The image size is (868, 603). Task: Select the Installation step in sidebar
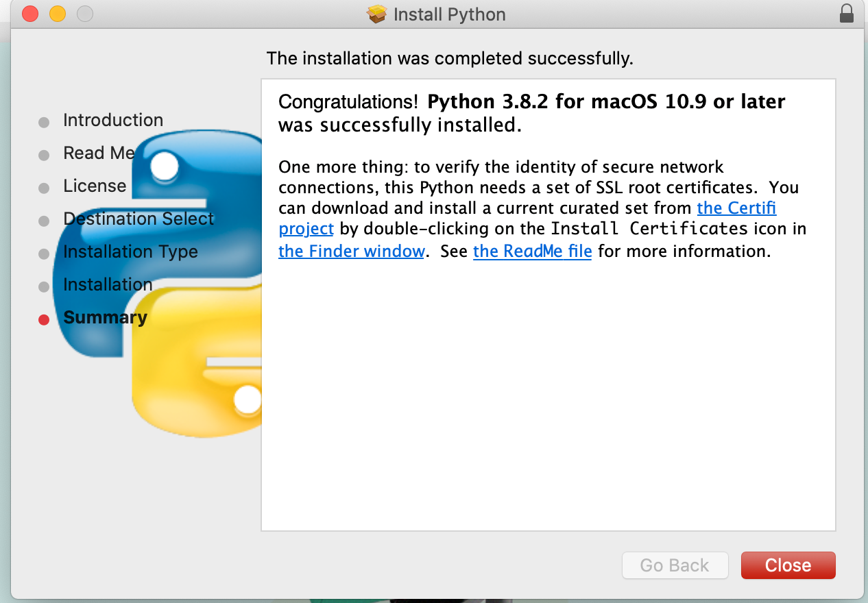coord(108,284)
